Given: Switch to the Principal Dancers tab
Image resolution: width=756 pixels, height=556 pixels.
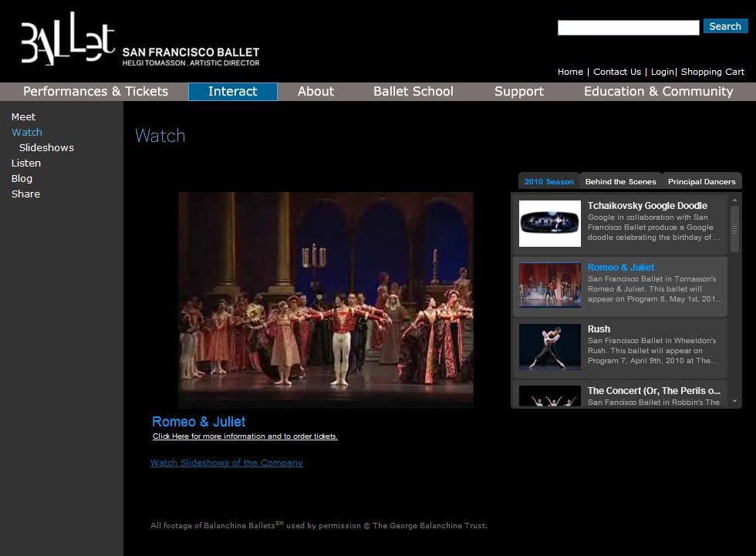Looking at the screenshot, I should pos(701,181).
